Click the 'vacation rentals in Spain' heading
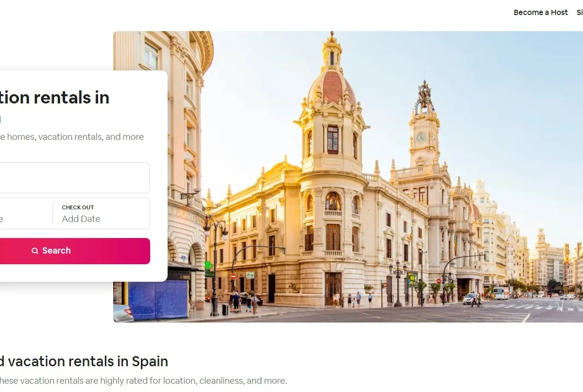 coord(84,361)
